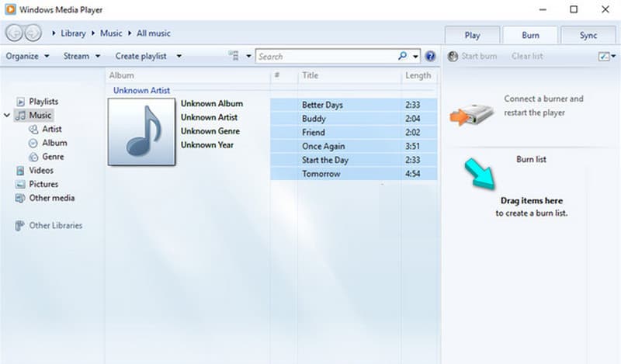The image size is (621, 364).
Task: Expand the arrow before Music breadcrumb
Action: (x=93, y=33)
